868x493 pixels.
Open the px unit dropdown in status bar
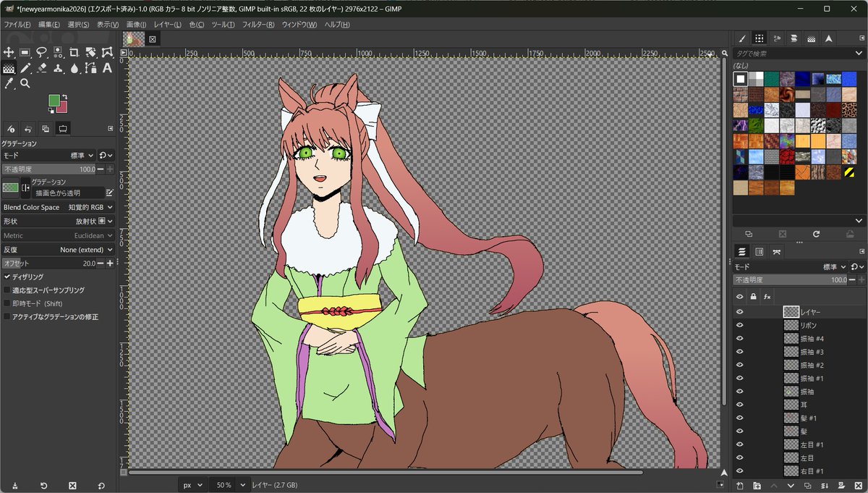pyautogui.click(x=192, y=485)
